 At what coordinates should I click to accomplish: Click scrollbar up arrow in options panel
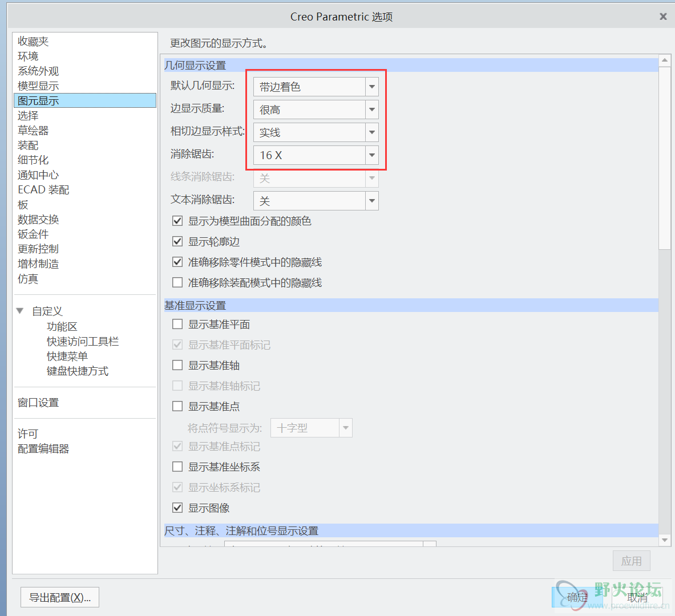665,60
